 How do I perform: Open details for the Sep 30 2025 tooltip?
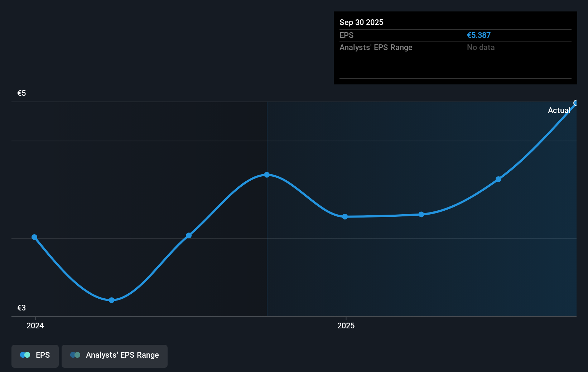point(361,22)
